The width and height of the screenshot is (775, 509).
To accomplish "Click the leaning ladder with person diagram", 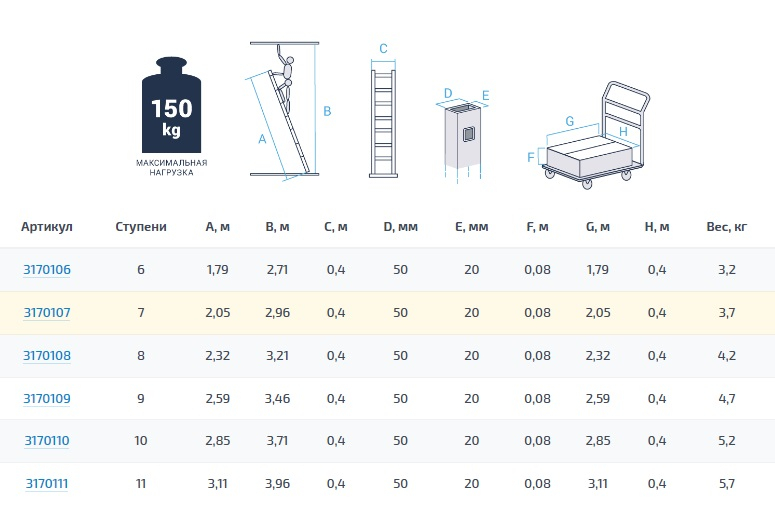I will [x=285, y=110].
